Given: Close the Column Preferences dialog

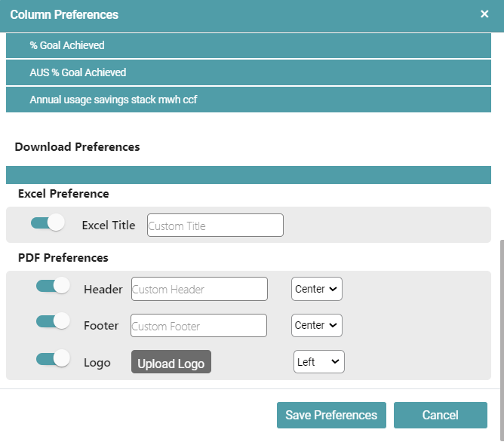Looking at the screenshot, I should click(484, 14).
